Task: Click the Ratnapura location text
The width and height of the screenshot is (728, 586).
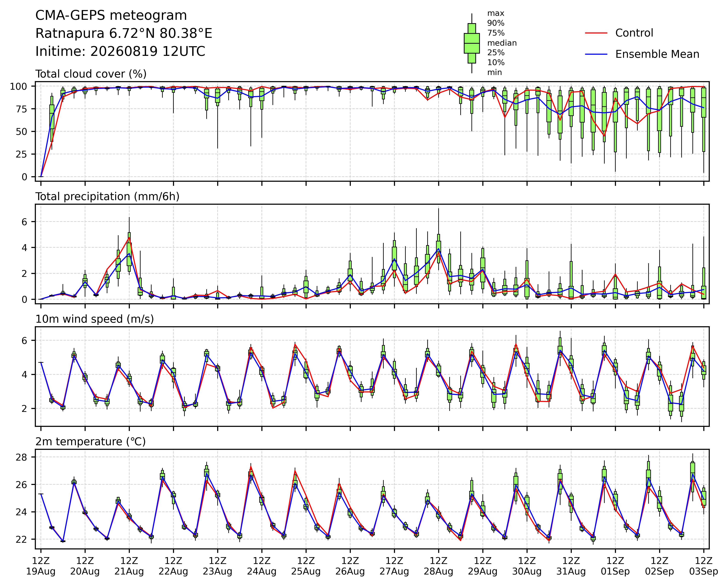Action: pos(124,34)
